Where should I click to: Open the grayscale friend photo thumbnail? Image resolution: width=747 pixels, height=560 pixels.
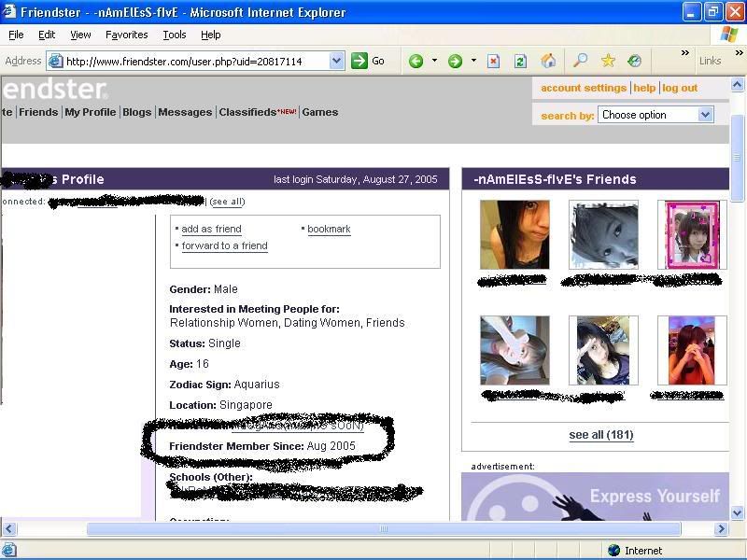pos(603,235)
